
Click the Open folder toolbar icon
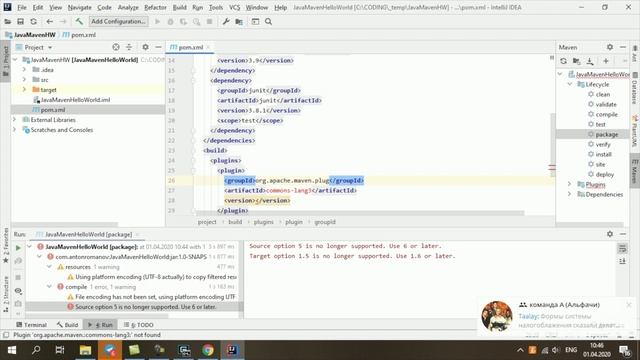point(7,22)
